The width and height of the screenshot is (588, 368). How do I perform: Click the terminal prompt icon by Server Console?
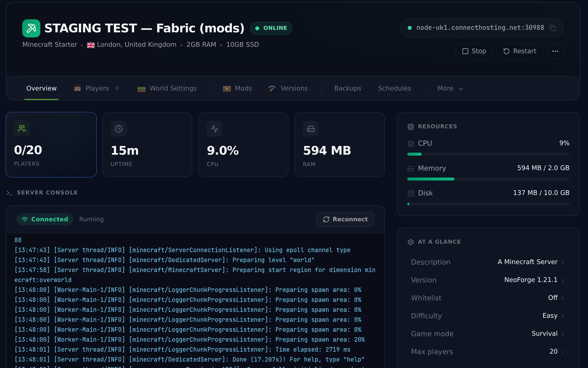(x=9, y=193)
